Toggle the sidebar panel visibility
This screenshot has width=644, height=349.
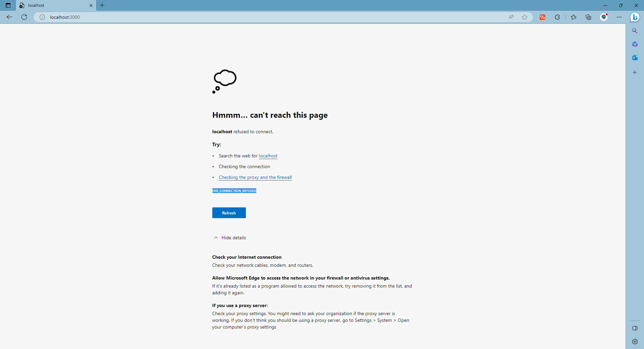[635, 328]
